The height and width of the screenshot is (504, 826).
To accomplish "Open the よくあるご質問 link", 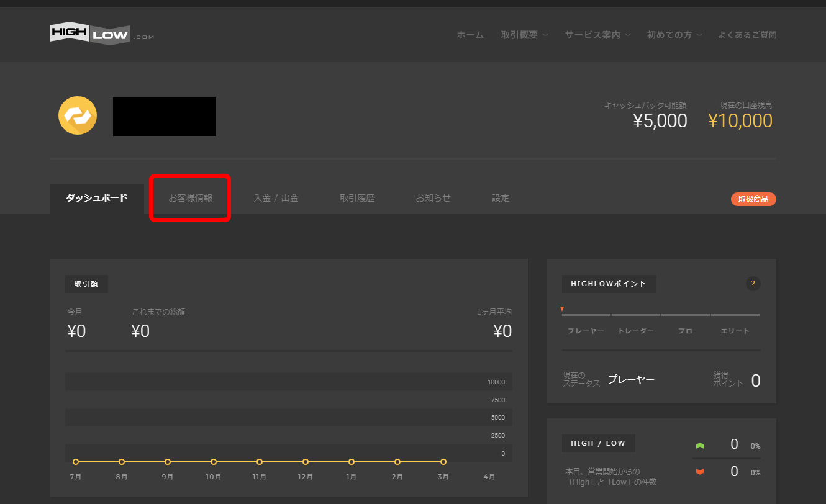I will tap(747, 35).
